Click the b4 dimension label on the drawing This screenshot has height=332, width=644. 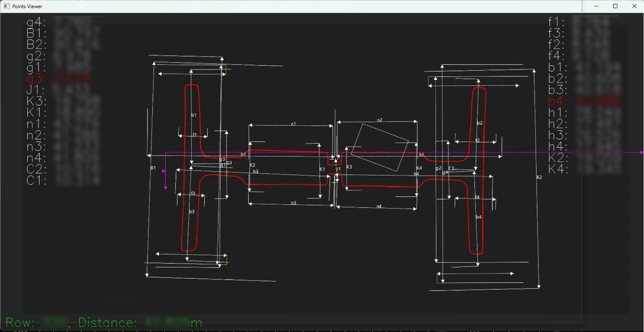[x=479, y=217]
